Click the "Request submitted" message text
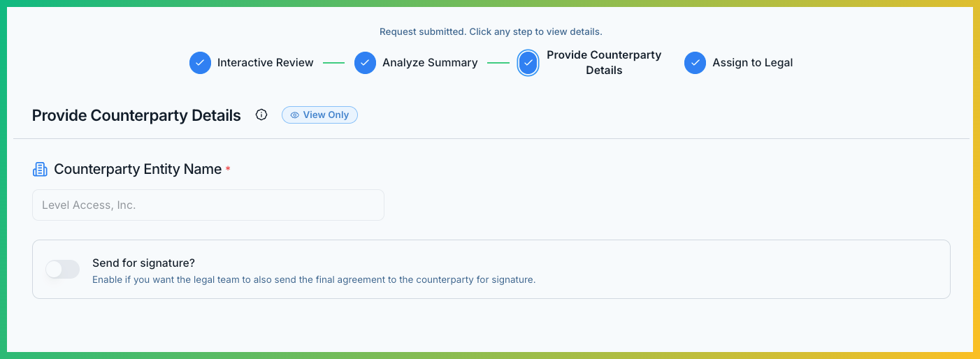 click(490, 31)
